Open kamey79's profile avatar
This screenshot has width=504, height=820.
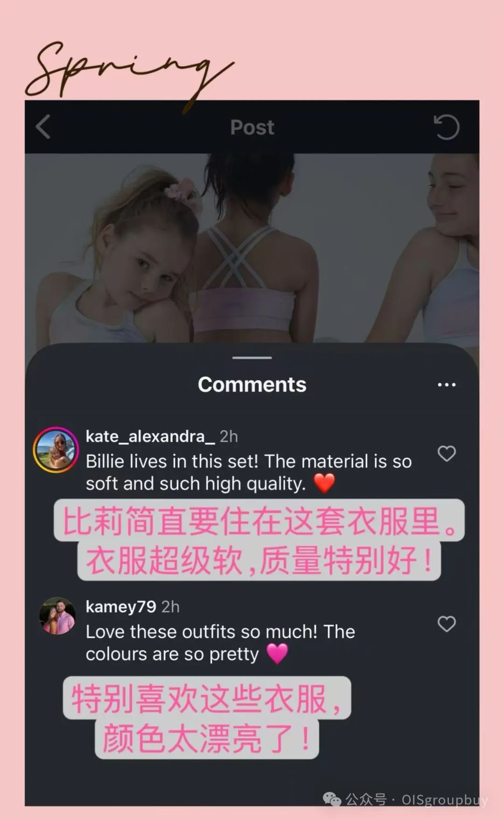pyautogui.click(x=57, y=616)
